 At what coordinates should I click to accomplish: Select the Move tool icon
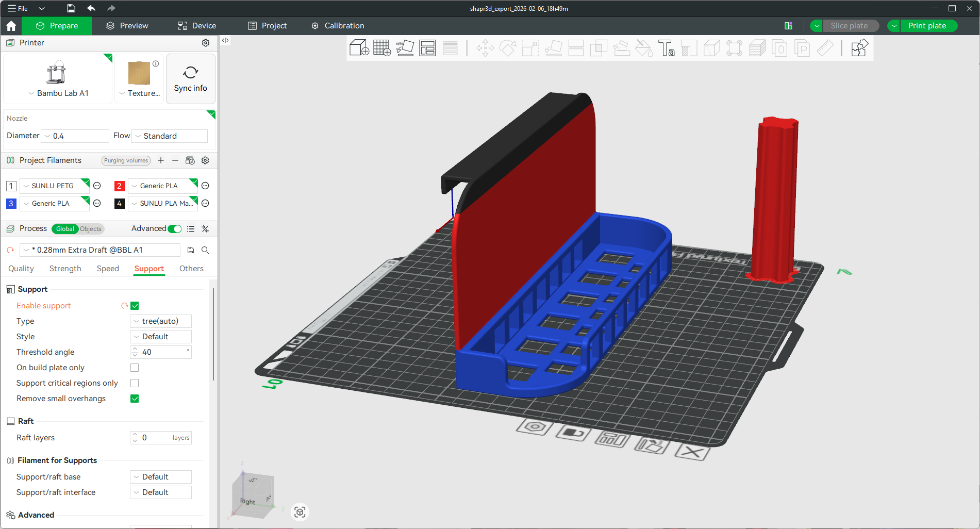coord(485,48)
